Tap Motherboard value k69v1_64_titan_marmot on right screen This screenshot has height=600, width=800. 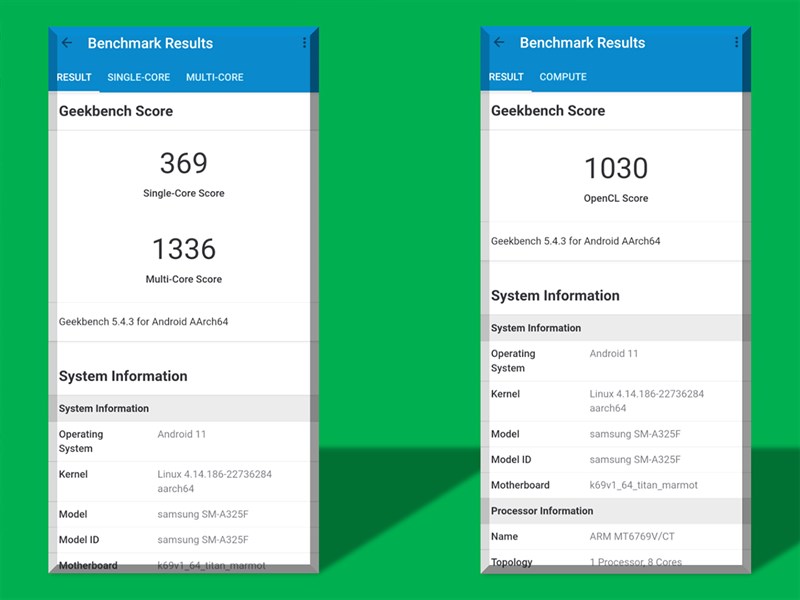[x=643, y=485]
